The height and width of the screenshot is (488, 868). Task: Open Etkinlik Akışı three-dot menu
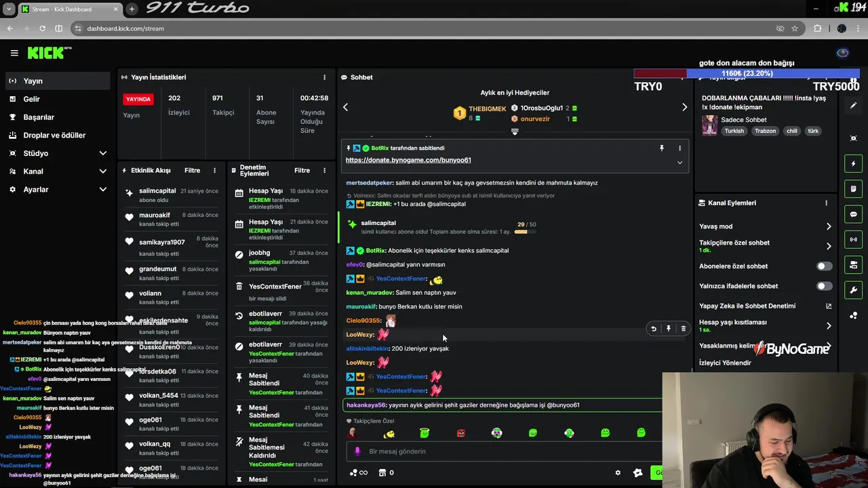tap(214, 171)
